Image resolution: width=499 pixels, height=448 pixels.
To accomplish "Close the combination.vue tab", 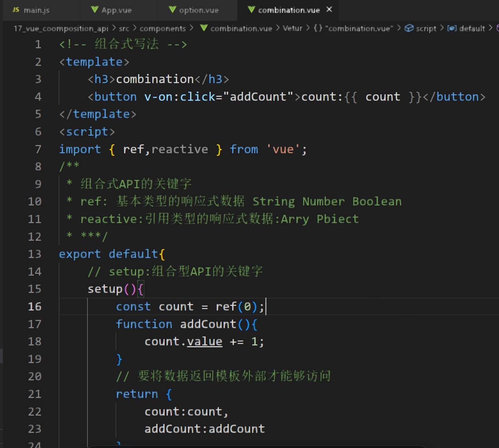I will [x=329, y=10].
